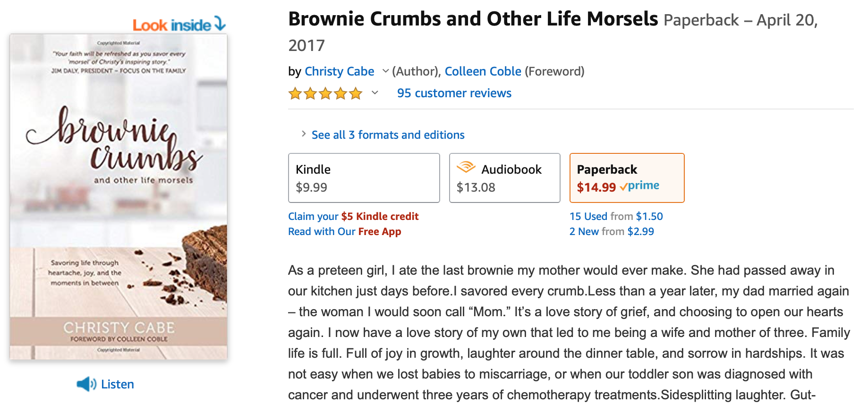Screen dimensions: 868x404
Task: Select the Audiobook format option
Action: 504,178
